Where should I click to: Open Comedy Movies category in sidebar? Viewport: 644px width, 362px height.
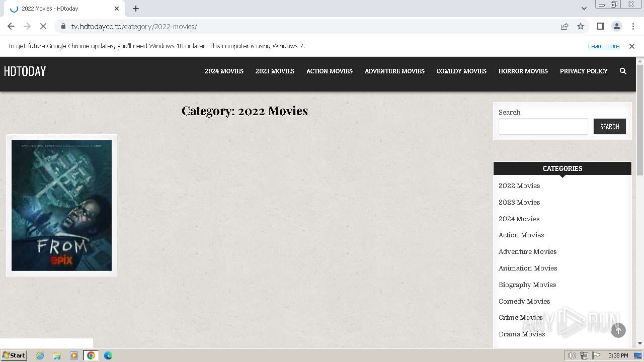[x=524, y=301]
